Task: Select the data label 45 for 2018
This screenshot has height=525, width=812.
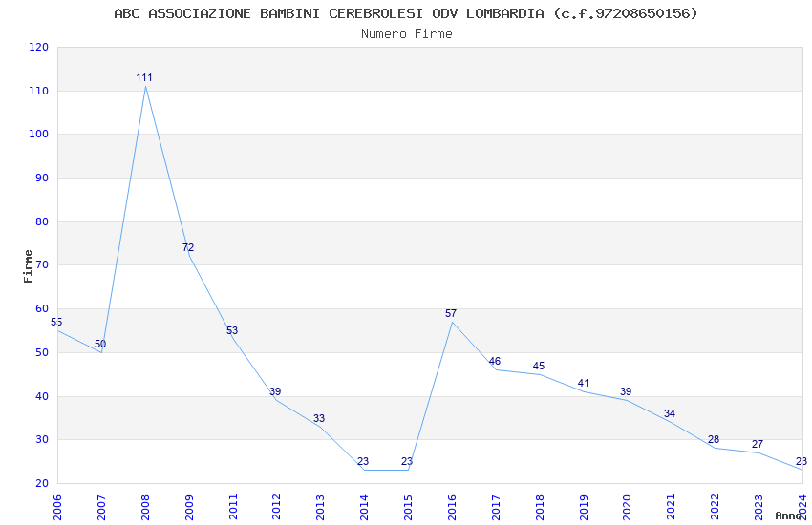Action: pos(539,367)
